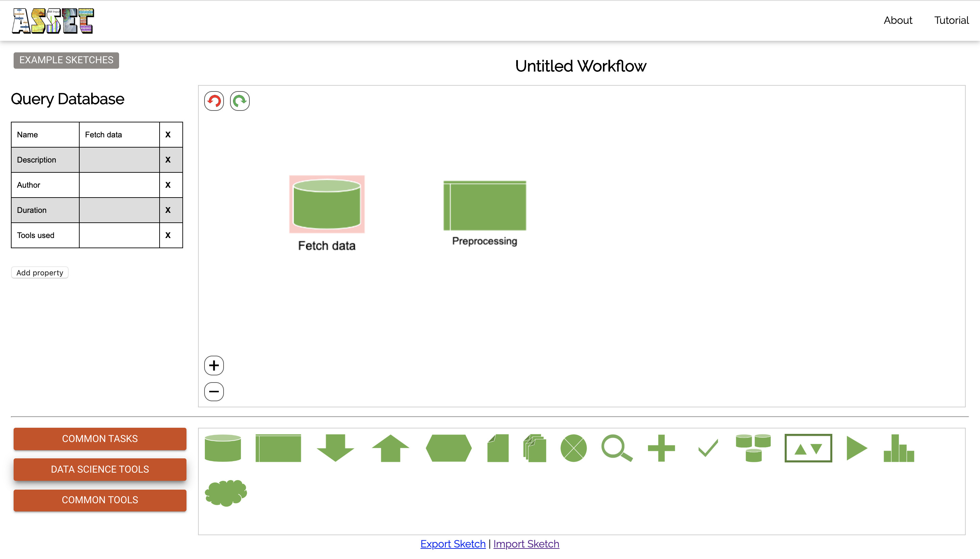980x559 pixels.
Task: Delete the Tools used property row
Action: (x=168, y=235)
